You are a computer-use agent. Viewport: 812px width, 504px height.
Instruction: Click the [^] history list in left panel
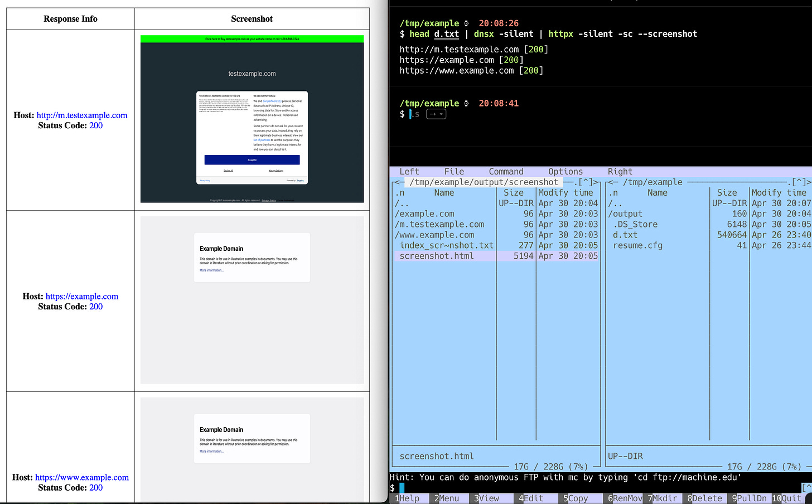586,182
